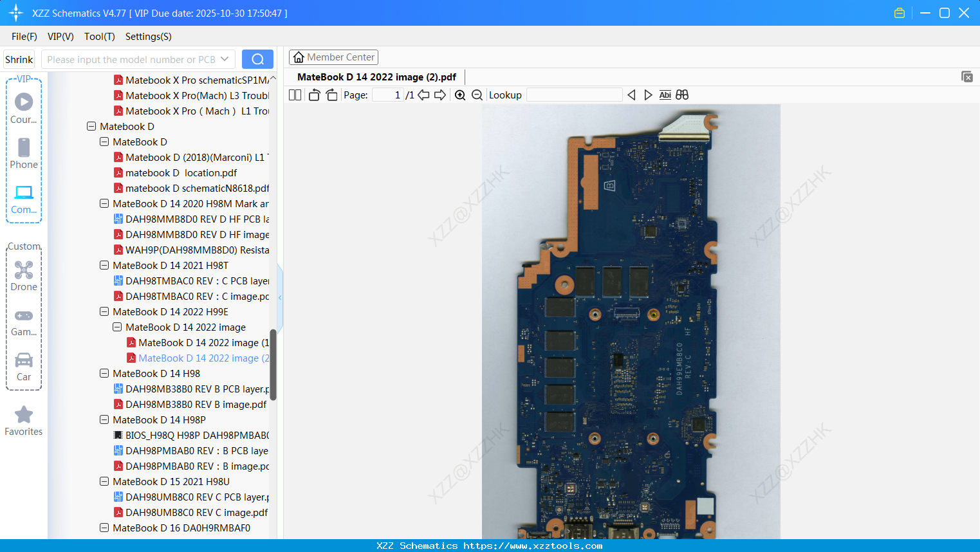The image size is (980, 552).
Task: Click the search magnifier button
Action: click(257, 59)
